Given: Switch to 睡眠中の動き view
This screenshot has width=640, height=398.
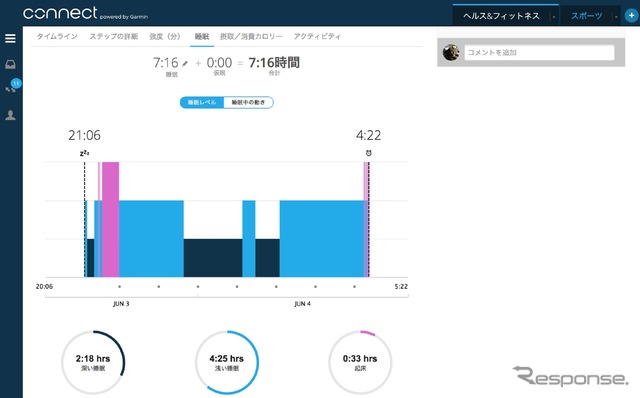Looking at the screenshot, I should [249, 102].
